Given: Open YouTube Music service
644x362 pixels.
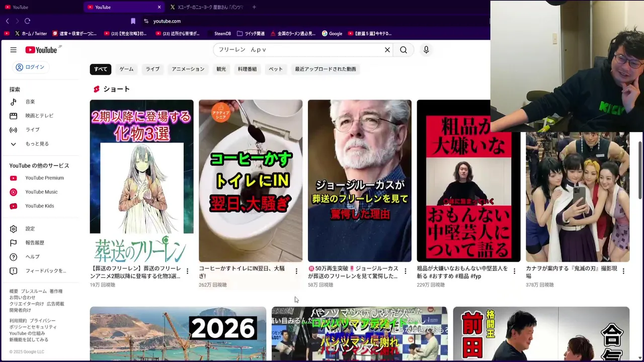Looking at the screenshot, I should [x=40, y=192].
